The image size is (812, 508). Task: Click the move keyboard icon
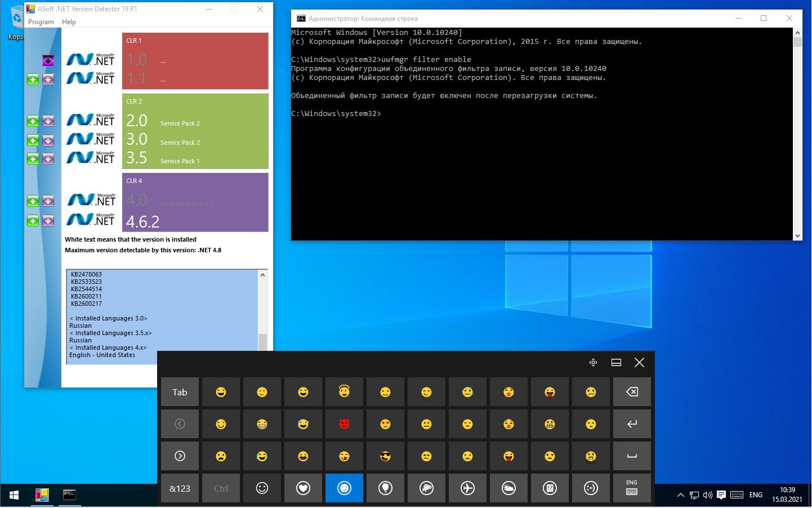(593, 363)
